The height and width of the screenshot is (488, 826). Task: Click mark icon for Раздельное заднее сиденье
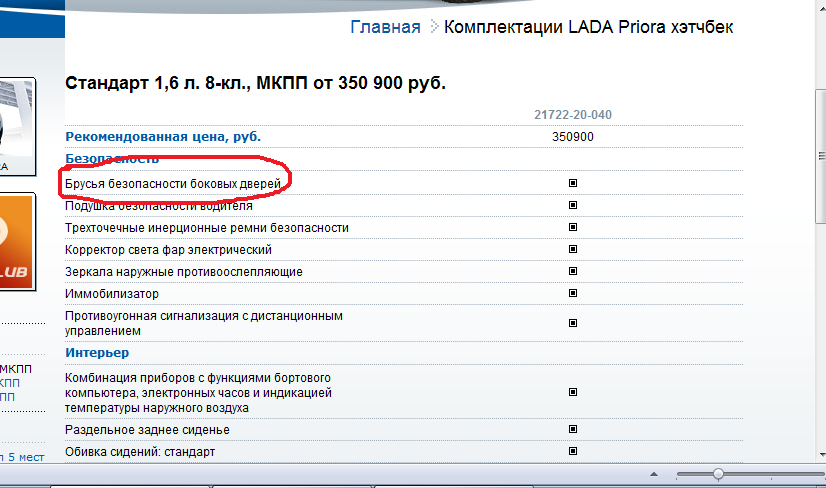pos(573,429)
